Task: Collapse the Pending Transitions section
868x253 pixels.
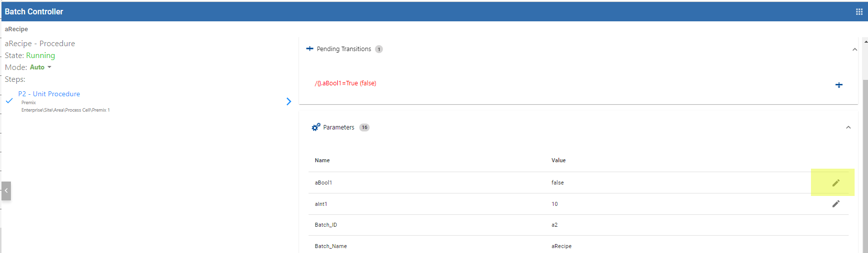Action: [x=855, y=50]
